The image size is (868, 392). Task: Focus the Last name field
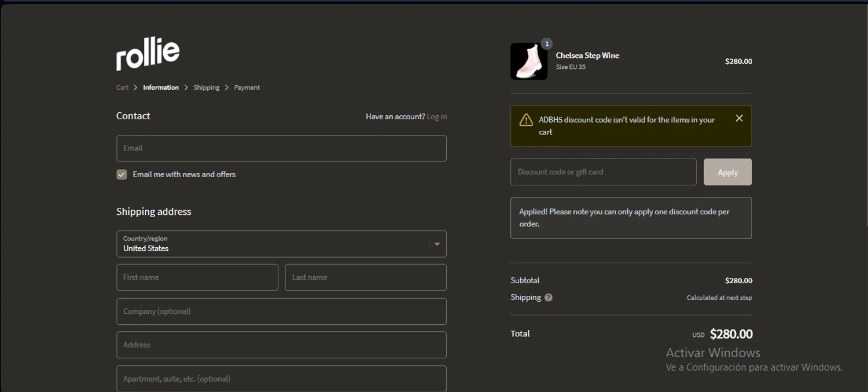(x=366, y=277)
